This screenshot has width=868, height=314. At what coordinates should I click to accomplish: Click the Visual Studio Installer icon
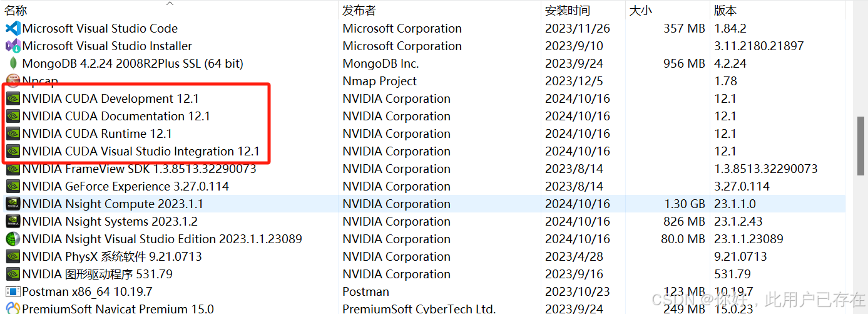(x=13, y=46)
